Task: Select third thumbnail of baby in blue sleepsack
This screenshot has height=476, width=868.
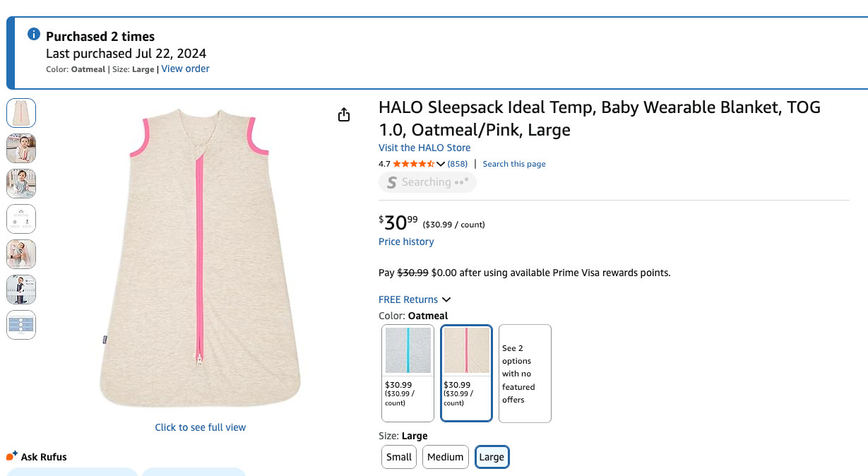Action: click(21, 184)
